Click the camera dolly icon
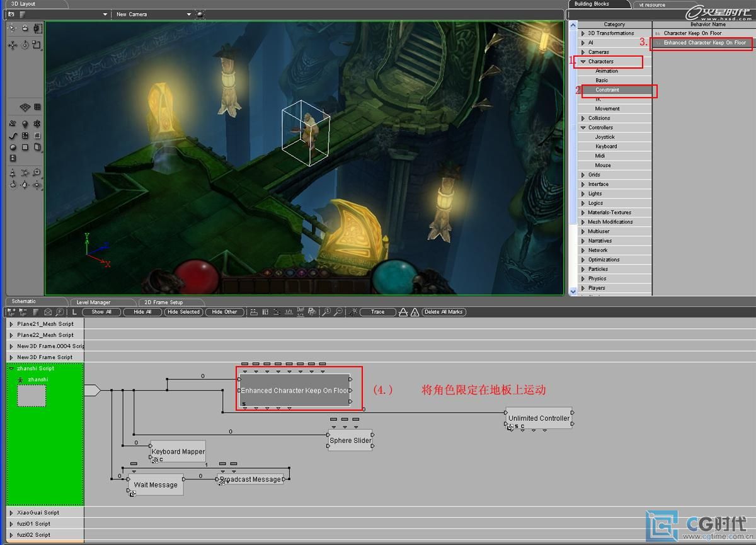756x545 pixels. (x=13, y=173)
